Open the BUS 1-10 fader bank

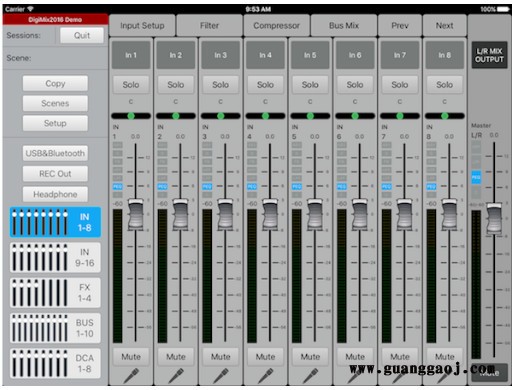point(55,328)
